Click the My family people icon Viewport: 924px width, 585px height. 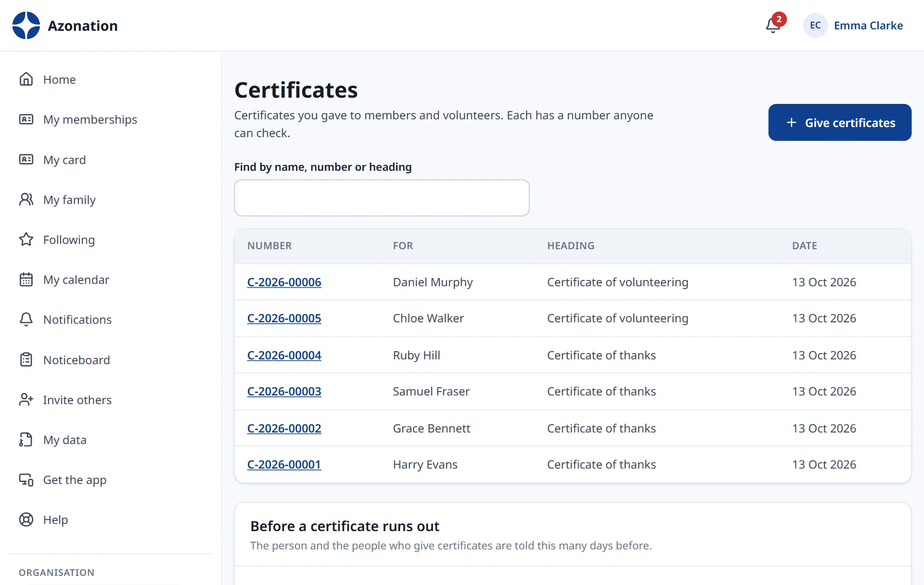(26, 200)
